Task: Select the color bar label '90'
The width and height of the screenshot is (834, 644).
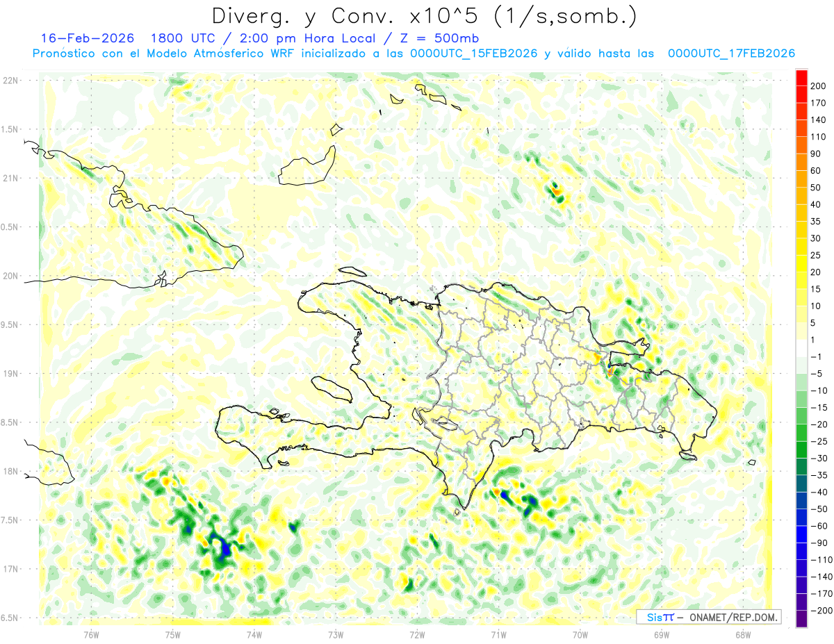Action: click(816, 153)
